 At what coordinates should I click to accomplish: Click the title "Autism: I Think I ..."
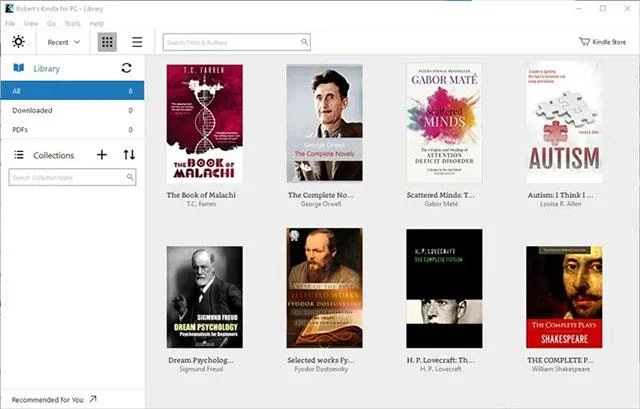(x=561, y=195)
